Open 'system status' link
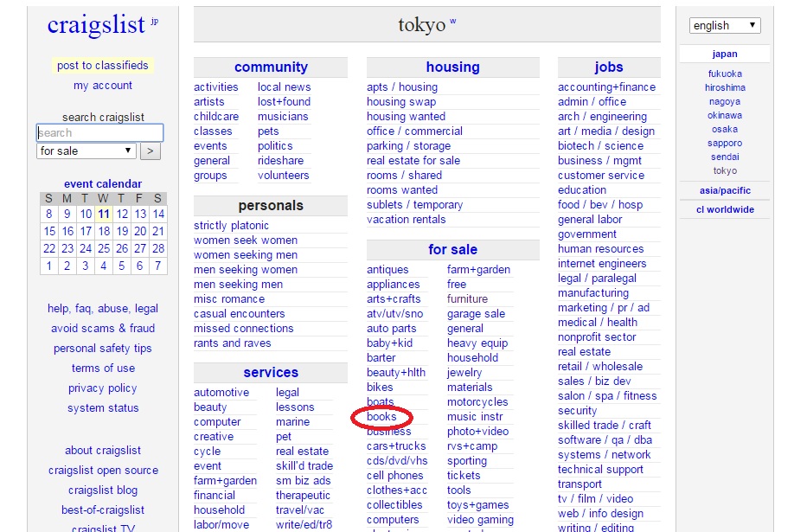 [103, 408]
